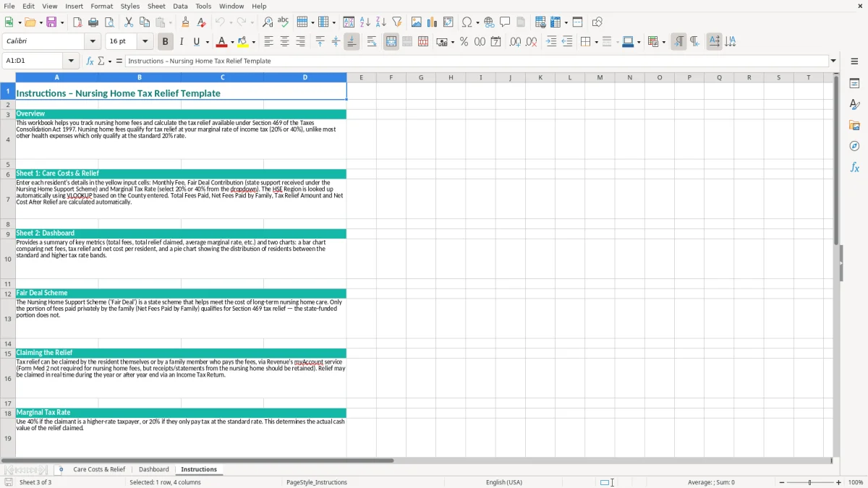Toggle Wrap Text

[372, 42]
